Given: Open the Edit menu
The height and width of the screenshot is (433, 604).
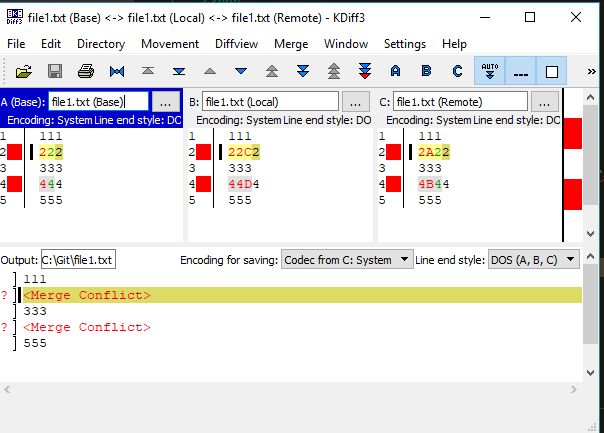Looking at the screenshot, I should click(x=51, y=44).
